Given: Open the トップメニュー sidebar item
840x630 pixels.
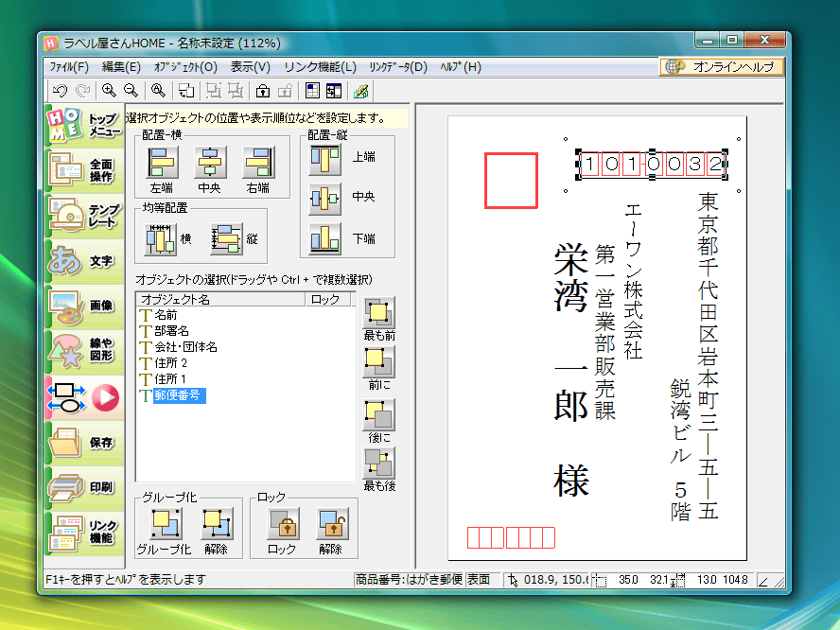Looking at the screenshot, I should (84, 125).
